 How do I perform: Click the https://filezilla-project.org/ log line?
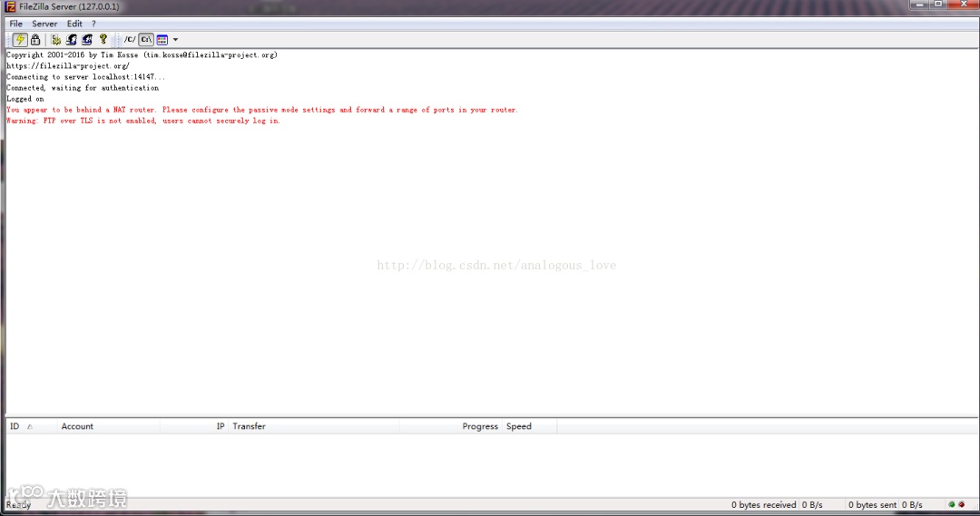[68, 65]
